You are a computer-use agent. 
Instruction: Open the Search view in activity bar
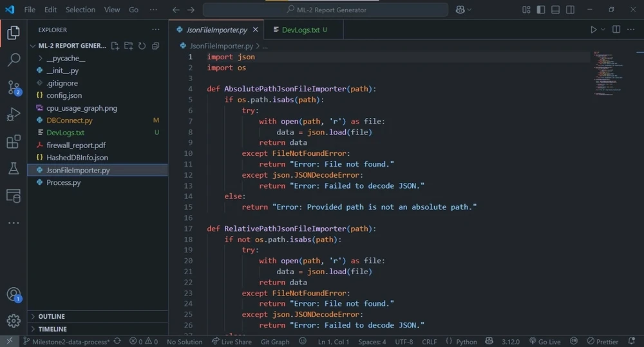point(14,61)
